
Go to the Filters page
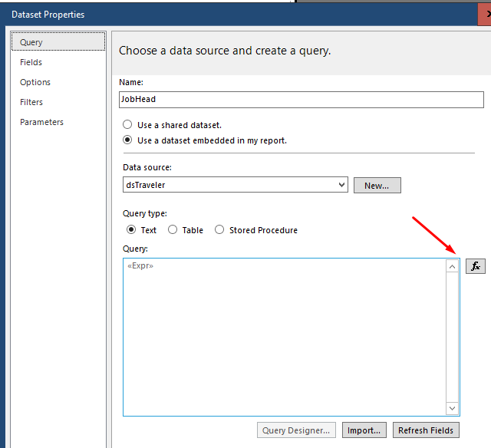point(31,102)
